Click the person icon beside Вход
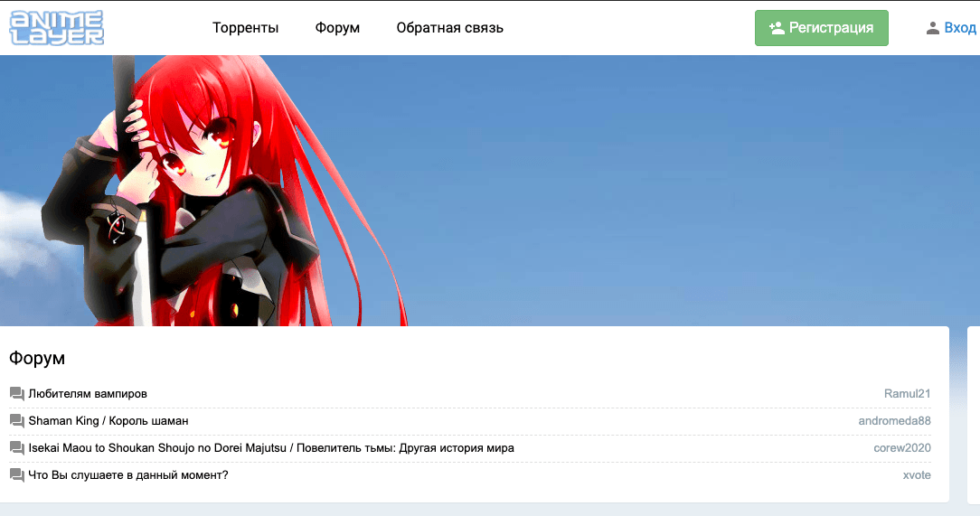Image resolution: width=980 pixels, height=516 pixels. 932,28
